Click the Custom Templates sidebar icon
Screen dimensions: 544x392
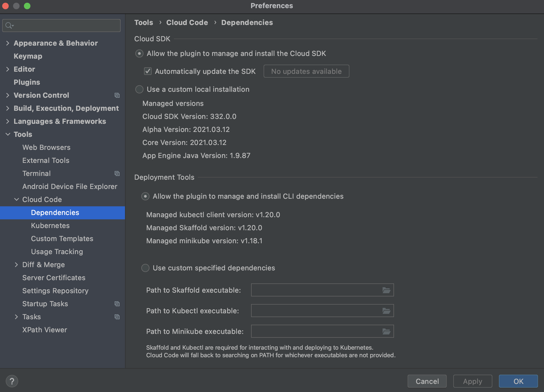pyautogui.click(x=62, y=238)
